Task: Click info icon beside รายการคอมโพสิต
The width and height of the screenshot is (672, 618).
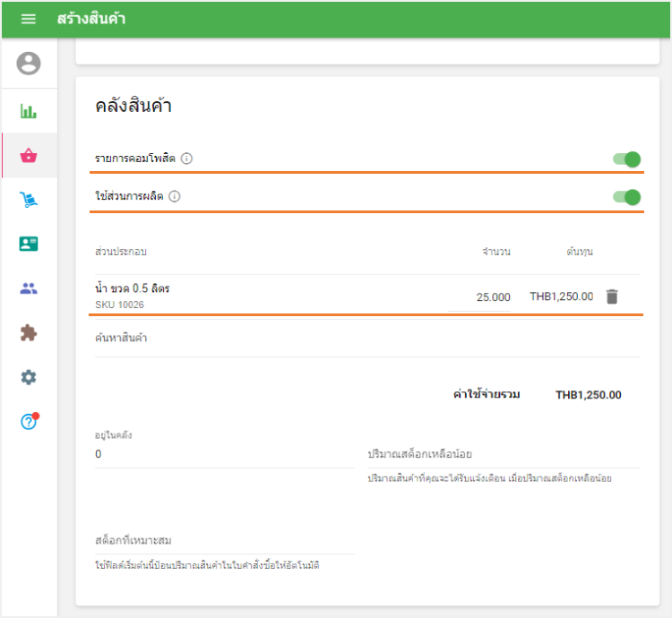Action: [186, 159]
